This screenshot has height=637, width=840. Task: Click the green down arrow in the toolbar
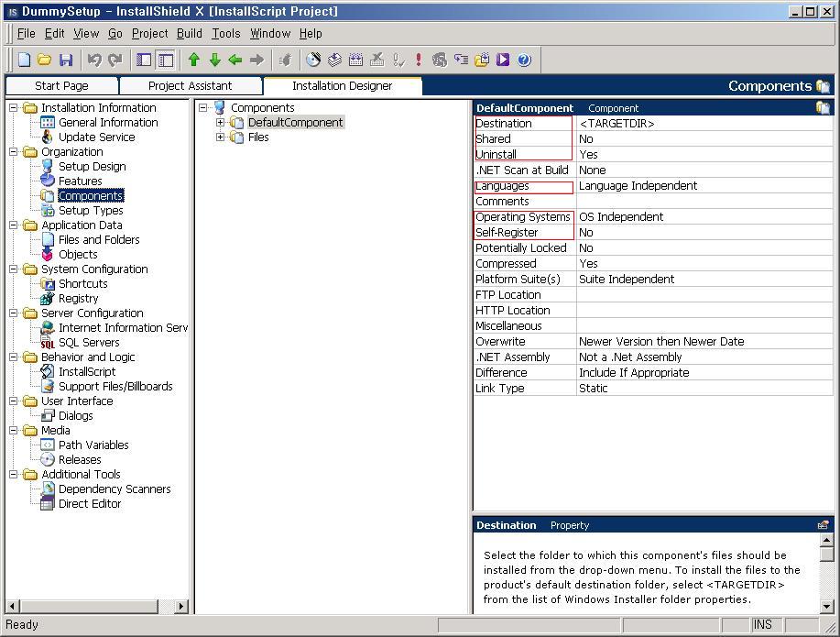pyautogui.click(x=215, y=60)
